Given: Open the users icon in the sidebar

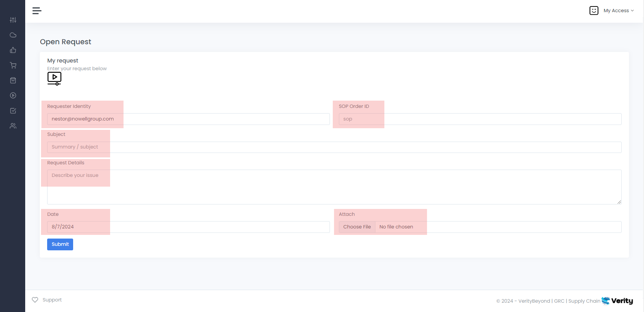Looking at the screenshot, I should [x=13, y=126].
